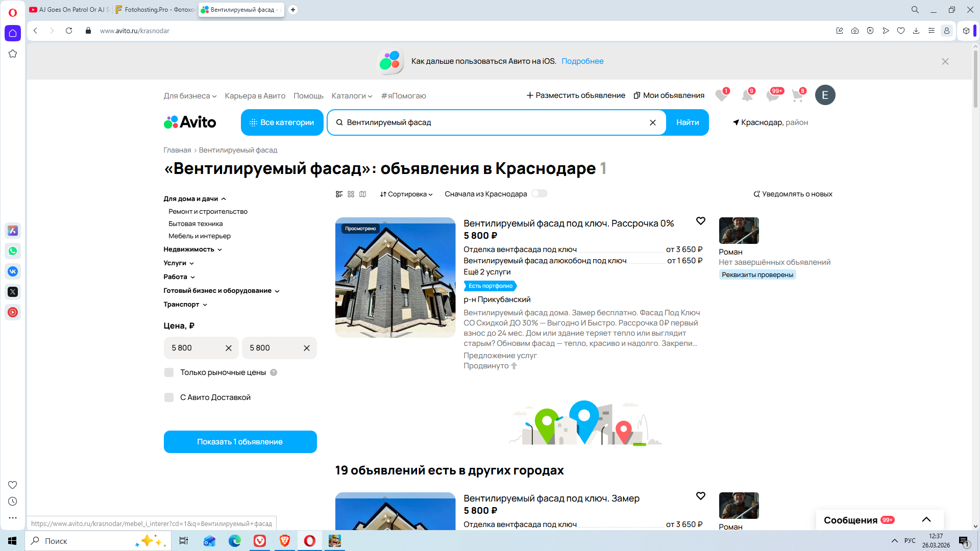Expand the Транспорт category

point(185,305)
